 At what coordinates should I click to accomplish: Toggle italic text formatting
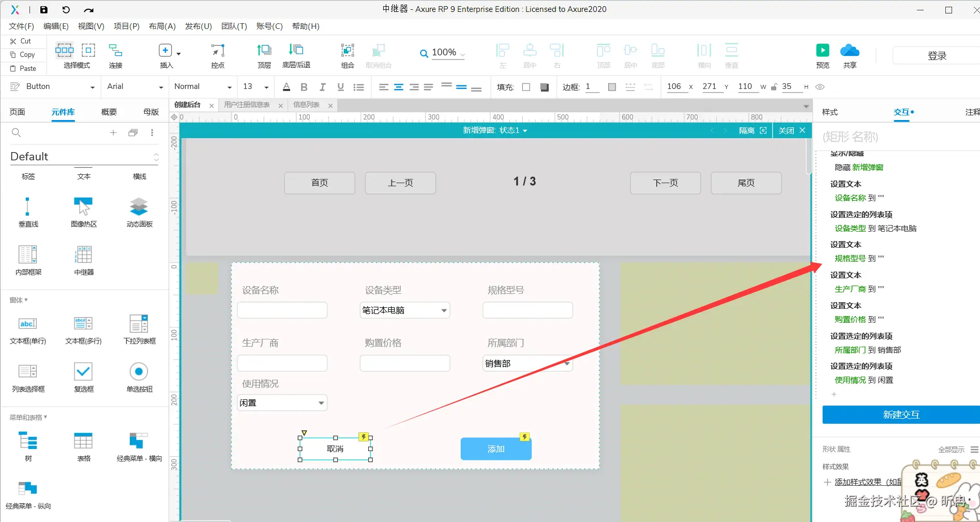pyautogui.click(x=322, y=87)
